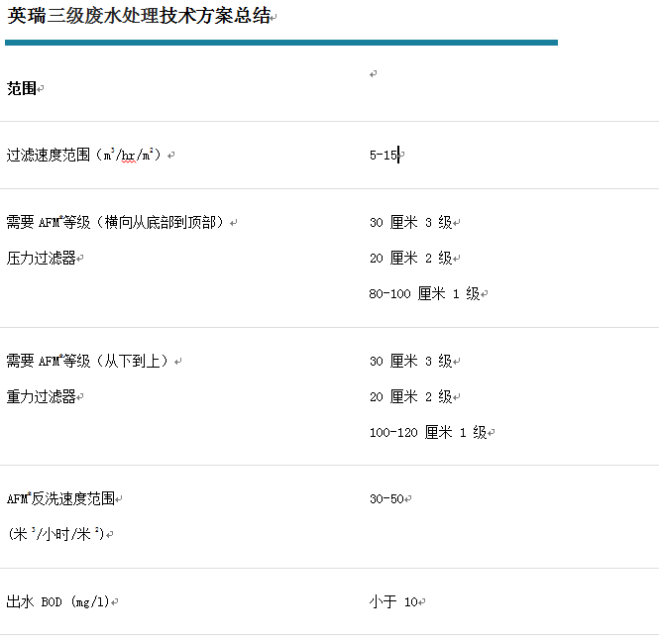Click the red-underlined word hr
Image resolution: width=659 pixels, height=644 pixels.
(x=128, y=155)
